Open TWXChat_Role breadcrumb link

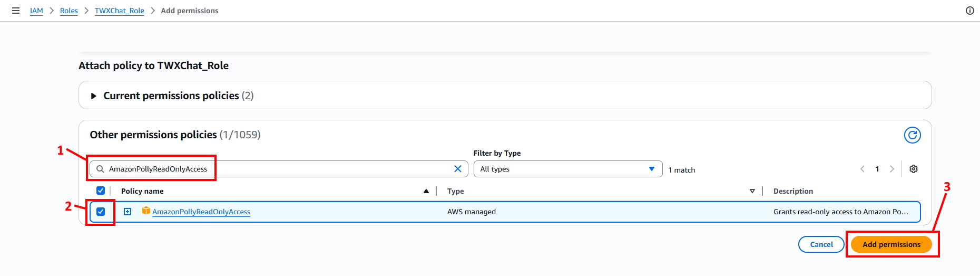pyautogui.click(x=119, y=11)
